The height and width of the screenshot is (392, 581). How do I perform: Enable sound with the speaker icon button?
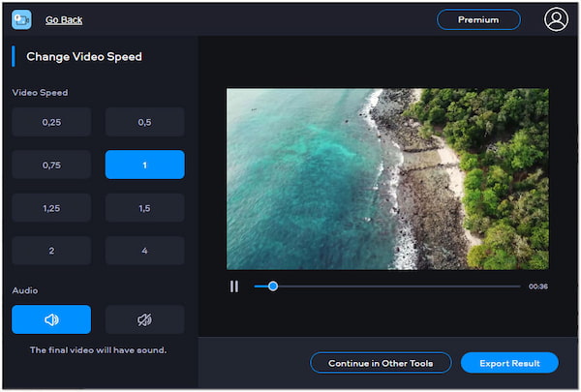[x=51, y=319]
